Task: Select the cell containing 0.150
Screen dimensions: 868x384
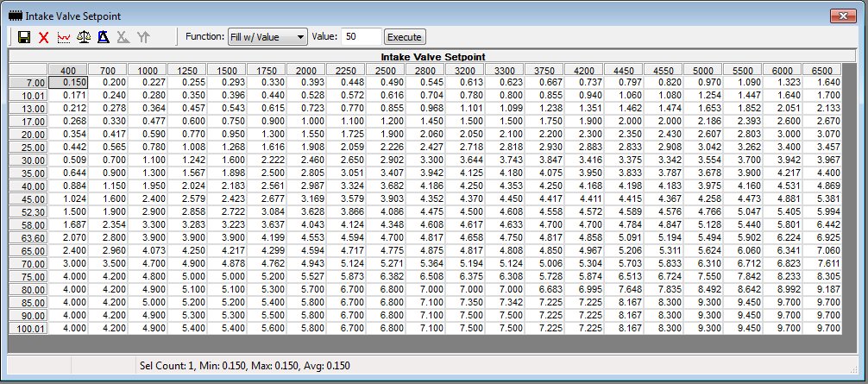Action: pos(68,82)
